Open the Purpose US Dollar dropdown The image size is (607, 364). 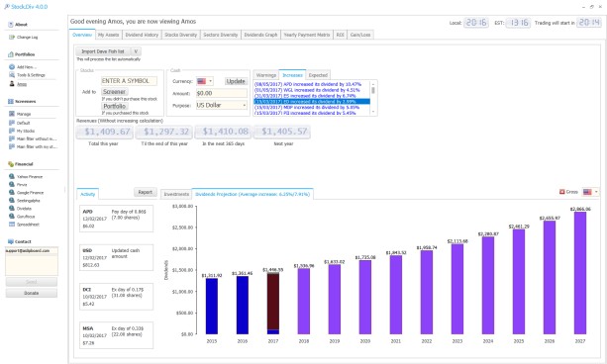[x=222, y=105]
